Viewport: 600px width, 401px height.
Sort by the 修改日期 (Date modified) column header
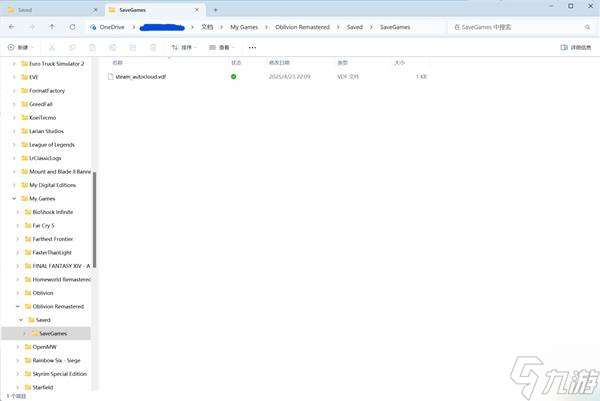tap(279, 62)
